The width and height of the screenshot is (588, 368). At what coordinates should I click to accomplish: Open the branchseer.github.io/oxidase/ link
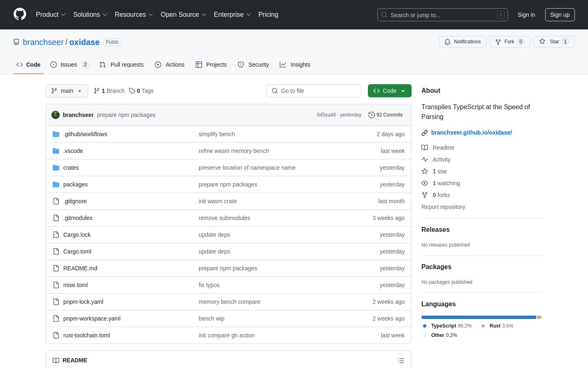click(471, 132)
